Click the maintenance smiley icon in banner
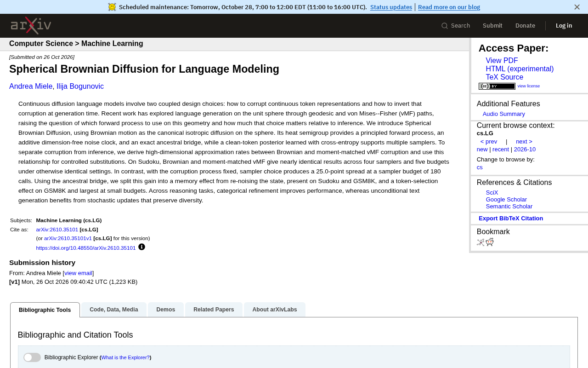The image size is (588, 368). (112, 7)
